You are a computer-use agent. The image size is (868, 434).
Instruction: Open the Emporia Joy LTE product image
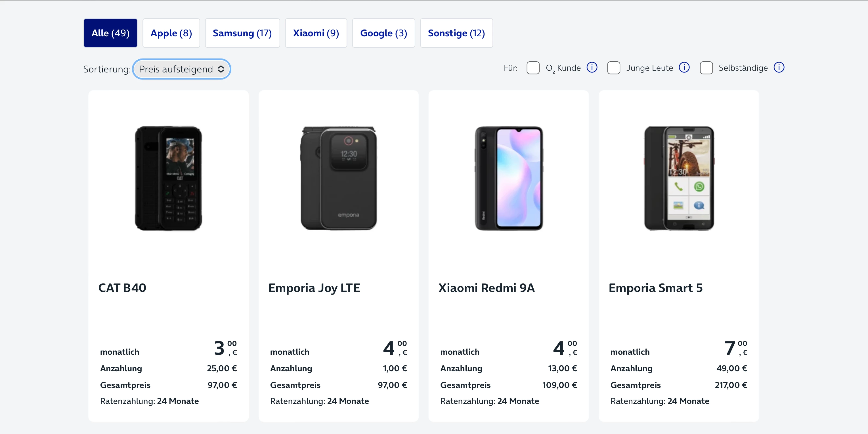click(339, 178)
